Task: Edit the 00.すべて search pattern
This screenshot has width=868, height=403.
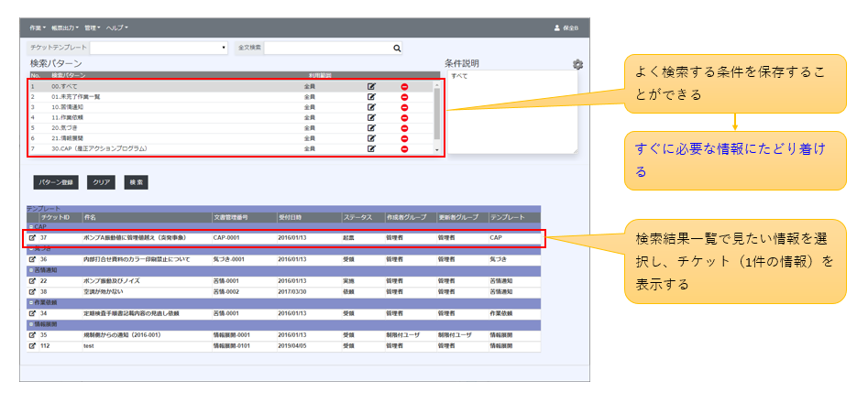Action: tap(371, 86)
